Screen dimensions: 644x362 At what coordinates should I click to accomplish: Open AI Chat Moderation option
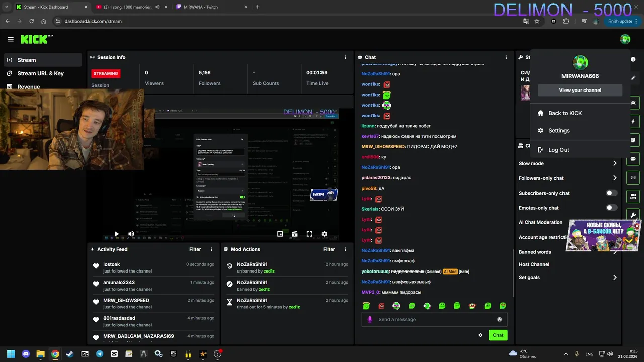click(x=540, y=222)
